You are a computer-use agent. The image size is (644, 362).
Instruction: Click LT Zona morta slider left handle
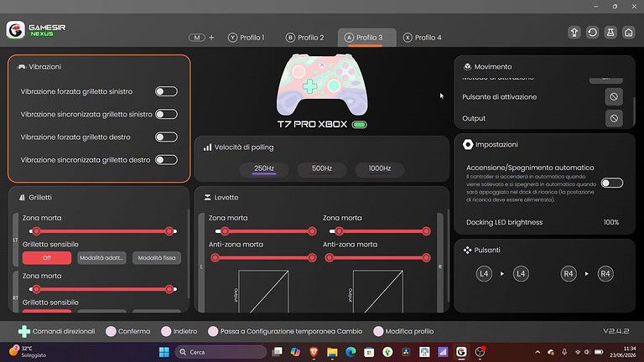(36, 231)
